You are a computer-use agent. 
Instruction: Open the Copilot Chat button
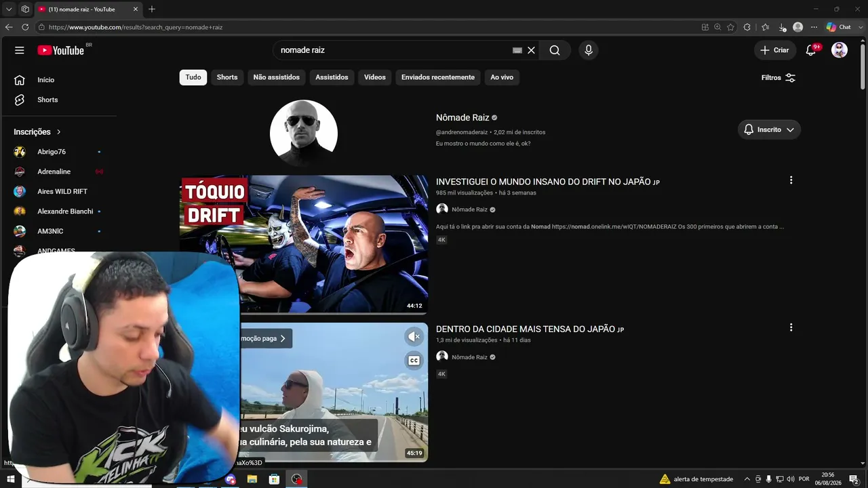point(838,27)
